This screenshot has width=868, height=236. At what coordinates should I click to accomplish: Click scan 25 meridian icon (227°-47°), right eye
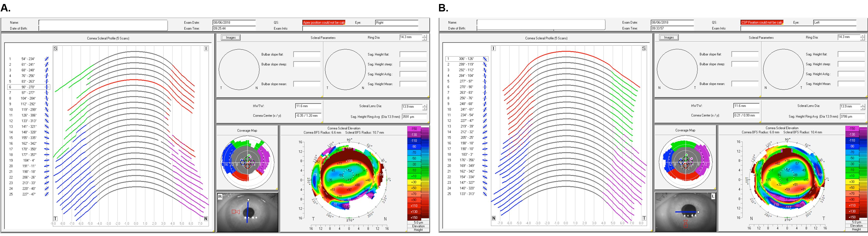47,194
